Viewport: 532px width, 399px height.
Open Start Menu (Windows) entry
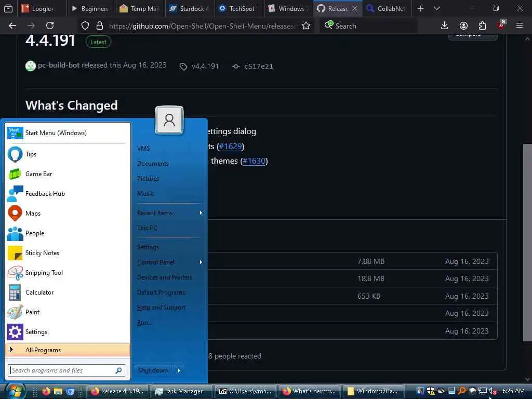(x=68, y=133)
